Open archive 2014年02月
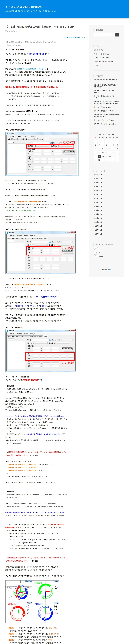This screenshot has width=129, height=644. coord(98,210)
